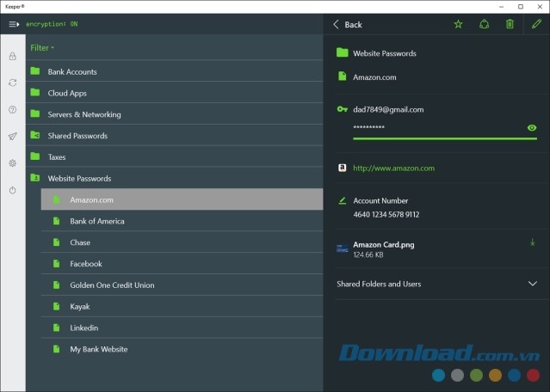
Task: Click the share record icon
Action: click(484, 24)
